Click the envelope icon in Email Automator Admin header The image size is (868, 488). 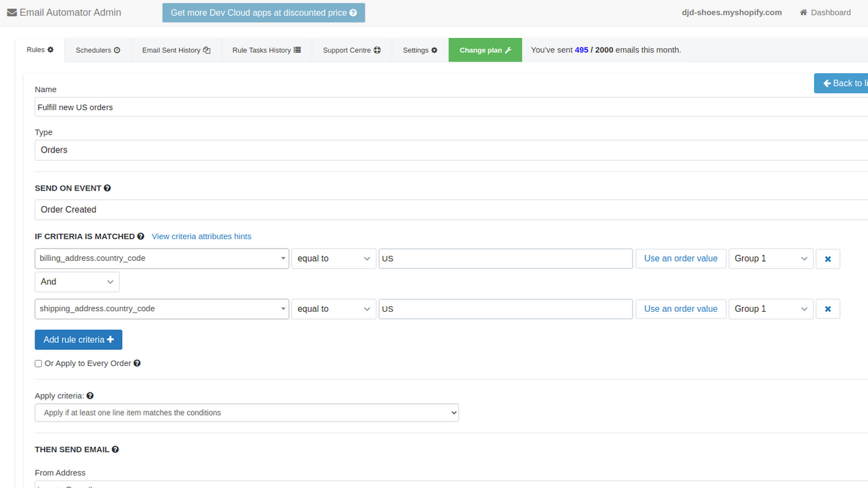click(x=12, y=12)
